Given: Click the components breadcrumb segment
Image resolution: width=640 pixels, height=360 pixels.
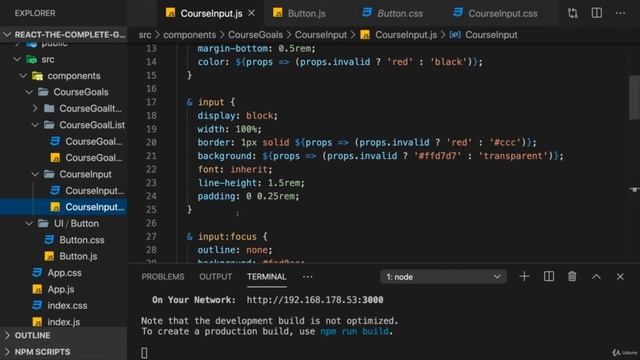Looking at the screenshot, I should point(189,35).
